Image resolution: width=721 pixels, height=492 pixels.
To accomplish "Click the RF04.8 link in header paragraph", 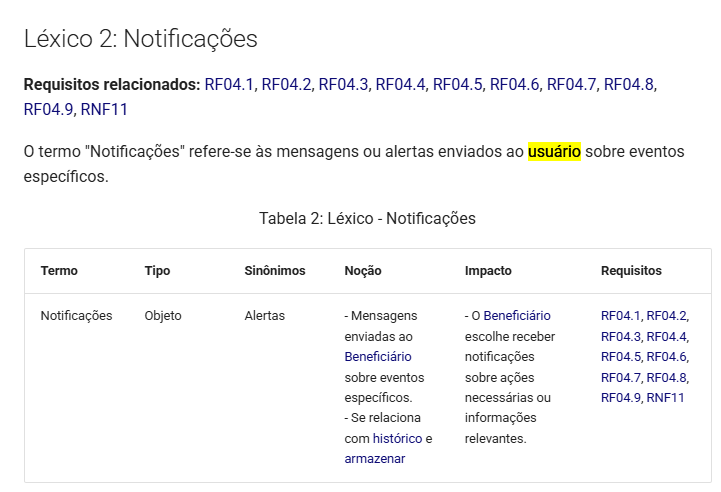I will [x=628, y=85].
